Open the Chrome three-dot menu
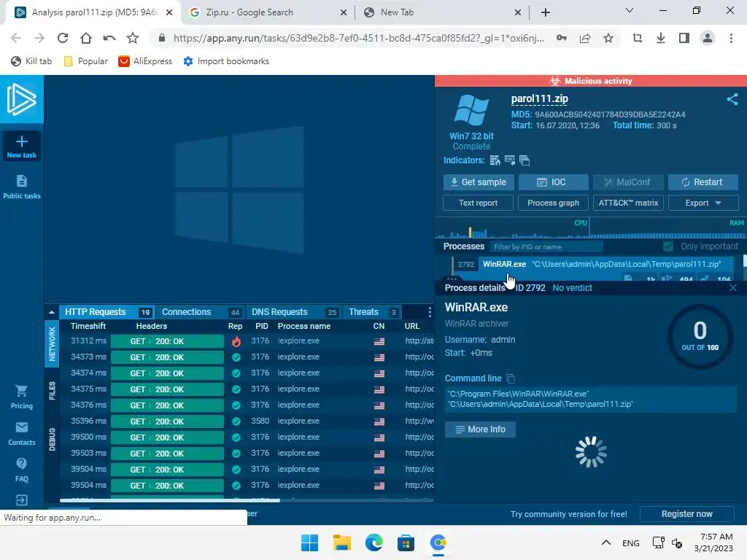 tap(731, 38)
